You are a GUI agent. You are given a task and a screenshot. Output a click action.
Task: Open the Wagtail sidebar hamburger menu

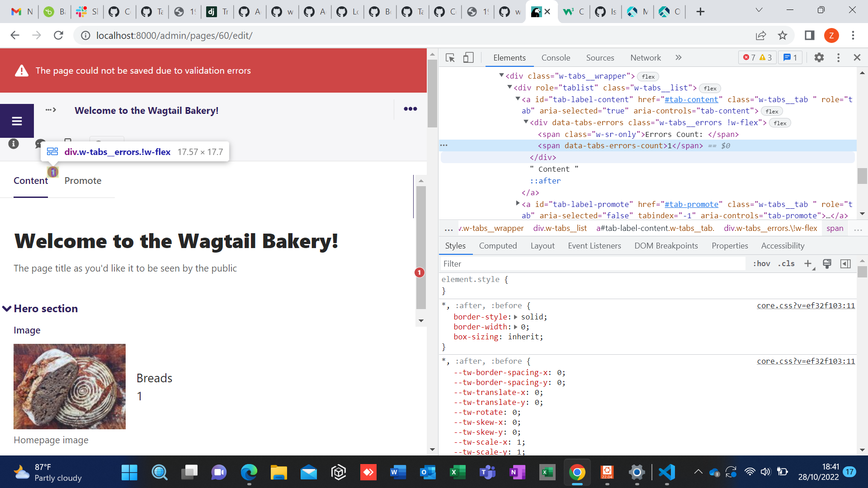click(17, 121)
